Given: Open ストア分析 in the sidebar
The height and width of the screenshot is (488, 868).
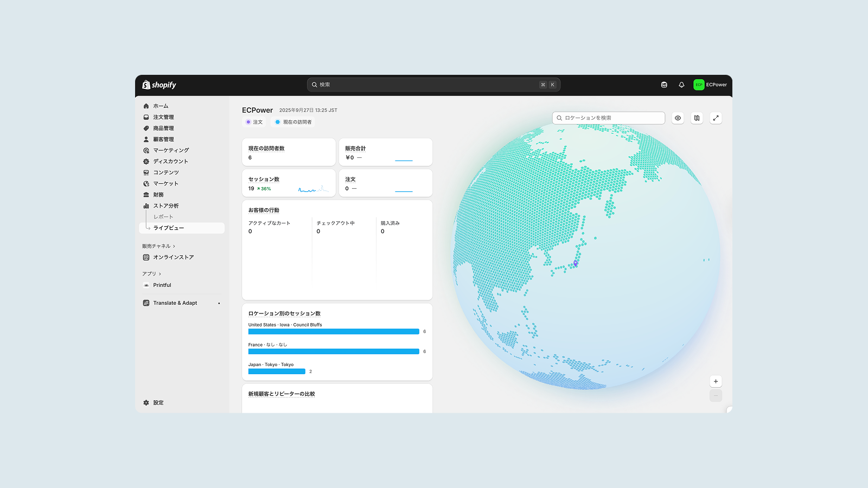Looking at the screenshot, I should (165, 206).
